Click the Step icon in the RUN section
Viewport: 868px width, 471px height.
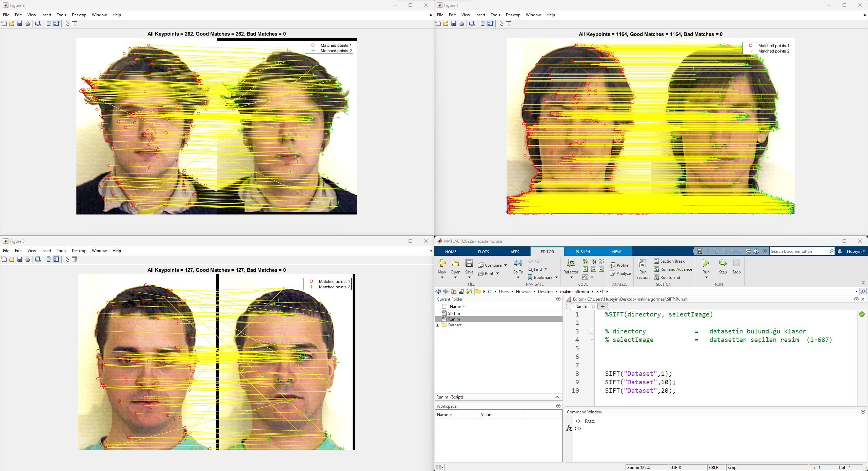[723, 263]
